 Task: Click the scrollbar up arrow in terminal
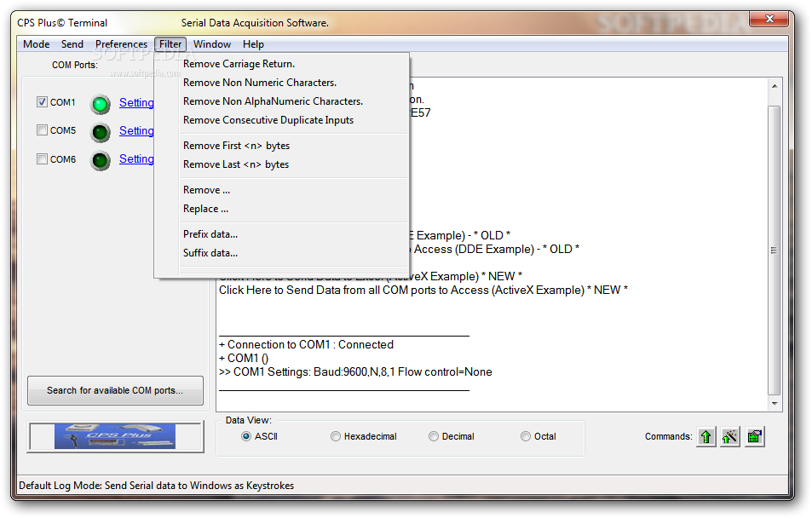[x=775, y=86]
